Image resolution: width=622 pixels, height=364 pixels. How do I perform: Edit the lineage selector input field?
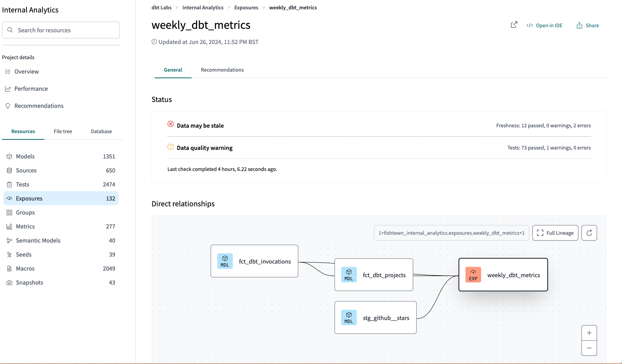451,233
